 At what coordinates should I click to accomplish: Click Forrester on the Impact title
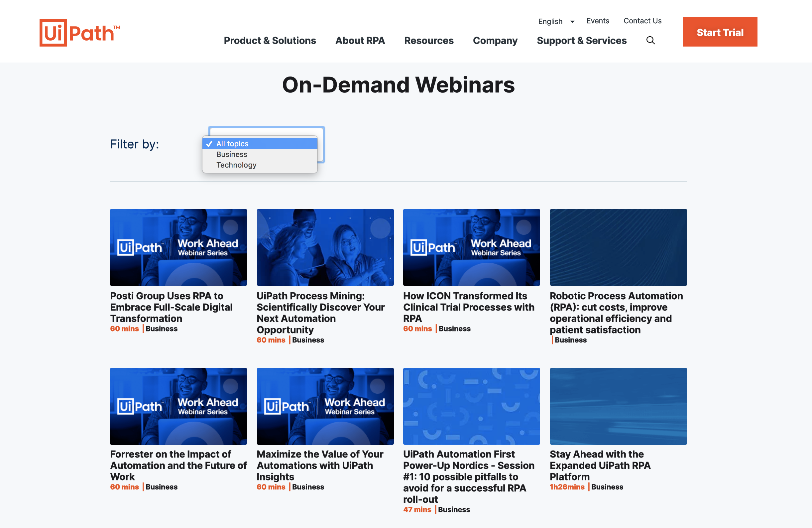click(x=178, y=465)
